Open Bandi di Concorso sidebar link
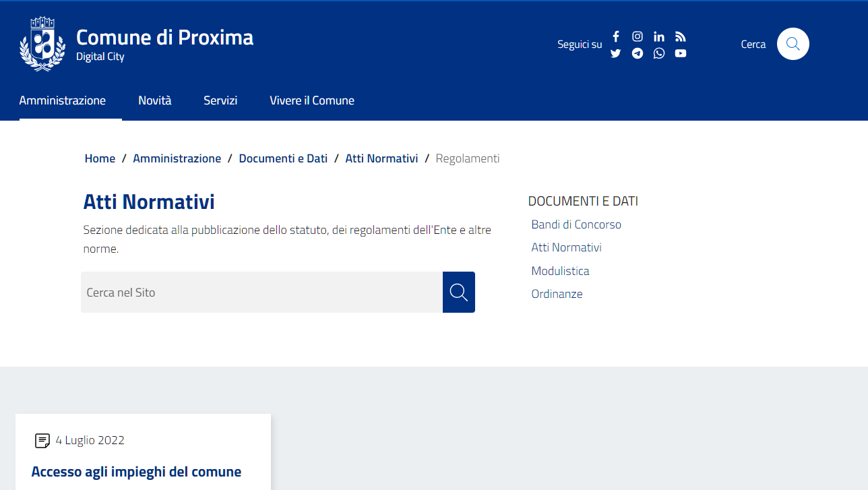 coord(576,224)
